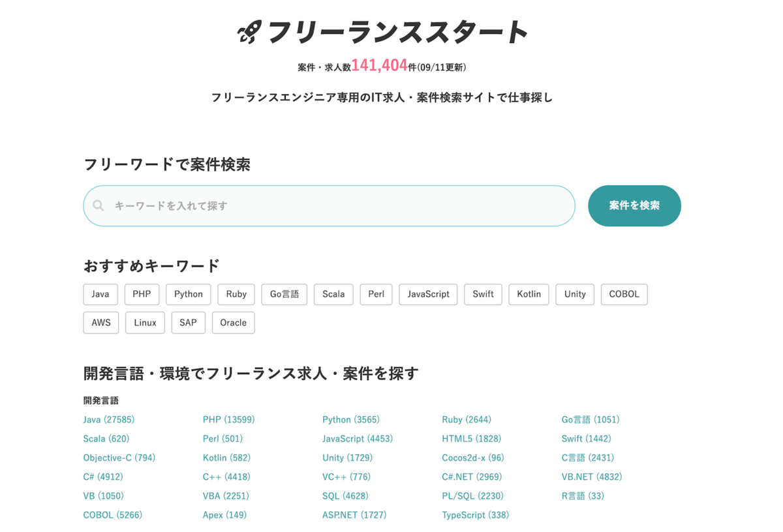The height and width of the screenshot is (532, 783).
Task: Select the Scala keyword tag
Action: (333, 294)
